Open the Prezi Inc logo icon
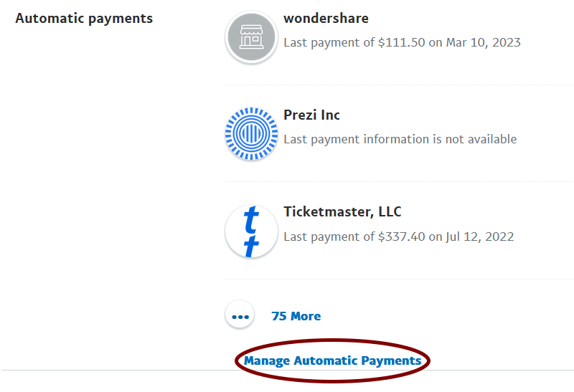574x392 pixels. pyautogui.click(x=251, y=134)
